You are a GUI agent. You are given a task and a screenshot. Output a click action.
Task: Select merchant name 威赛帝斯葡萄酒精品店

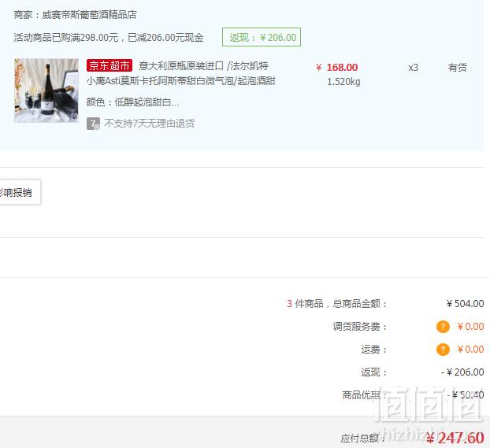coord(89,15)
